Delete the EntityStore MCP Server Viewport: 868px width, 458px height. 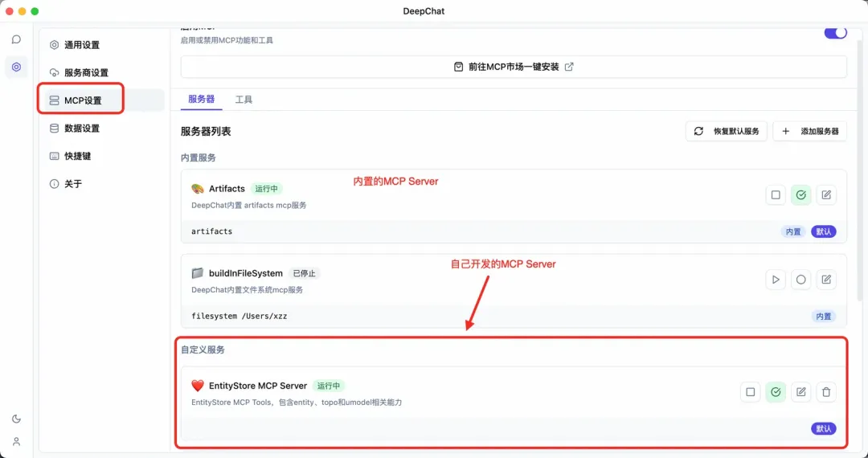point(825,392)
